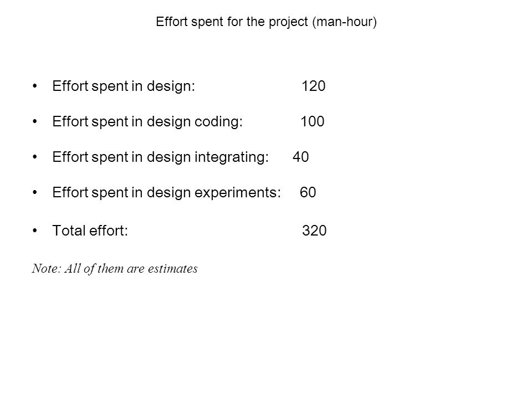Click the value 100
The width and height of the screenshot is (532, 399).
click(x=313, y=121)
